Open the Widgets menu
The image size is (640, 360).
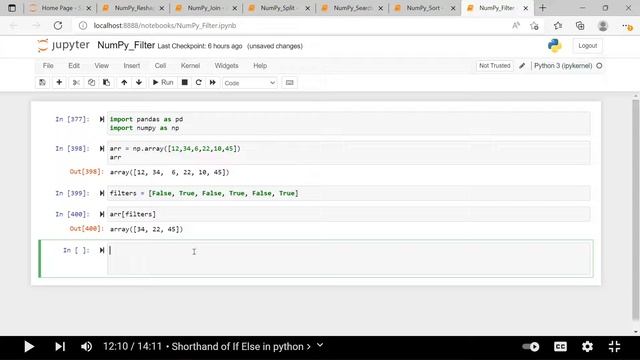coord(226,66)
